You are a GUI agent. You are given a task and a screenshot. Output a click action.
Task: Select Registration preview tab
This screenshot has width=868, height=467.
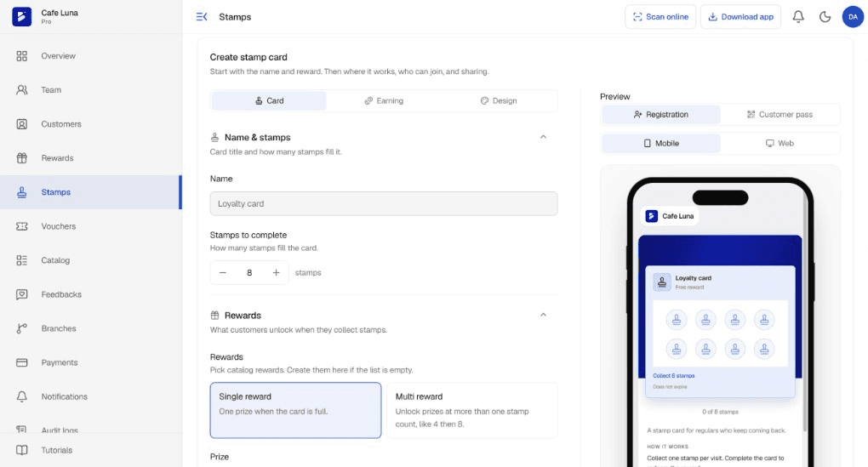tap(661, 115)
